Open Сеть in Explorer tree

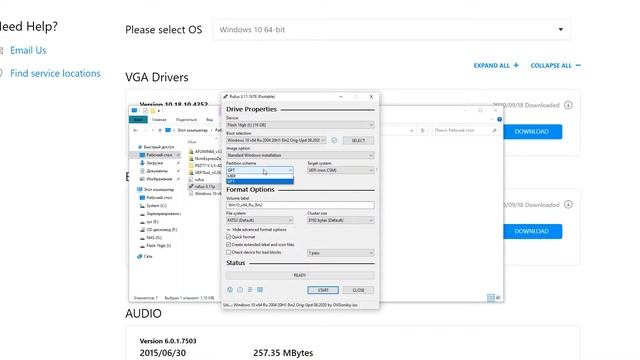tap(144, 256)
